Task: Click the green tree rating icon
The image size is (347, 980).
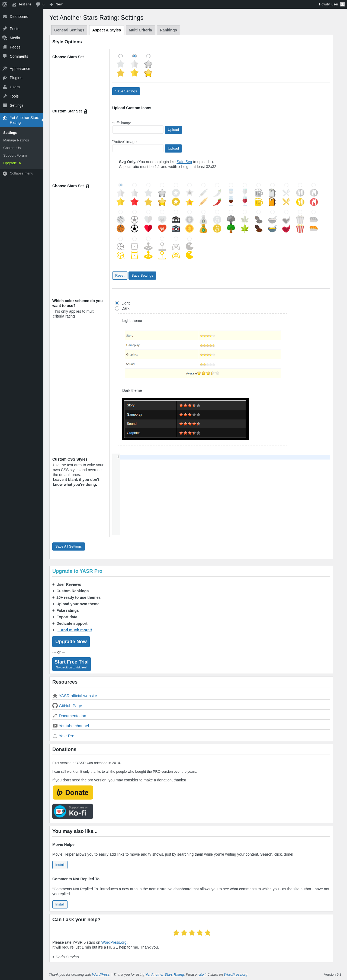Action: (x=231, y=228)
